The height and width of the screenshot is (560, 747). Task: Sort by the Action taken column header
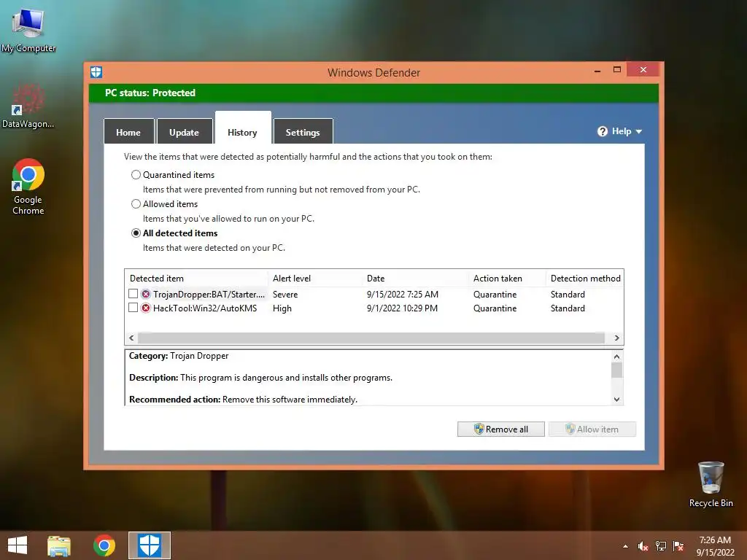(x=508, y=278)
